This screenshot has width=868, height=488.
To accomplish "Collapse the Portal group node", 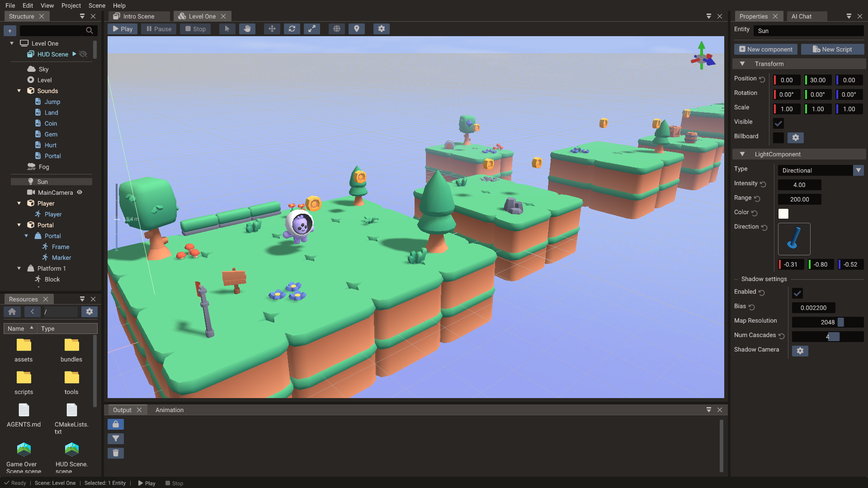I will (x=19, y=225).
